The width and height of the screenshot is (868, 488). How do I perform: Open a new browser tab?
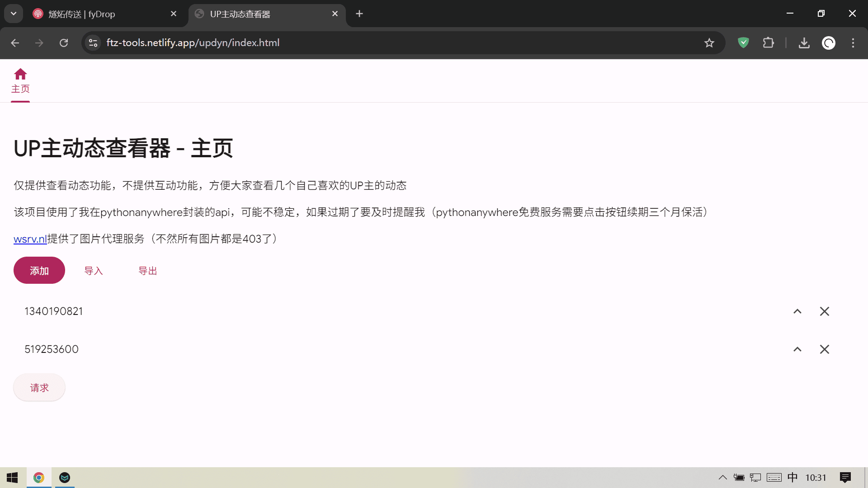(x=359, y=14)
